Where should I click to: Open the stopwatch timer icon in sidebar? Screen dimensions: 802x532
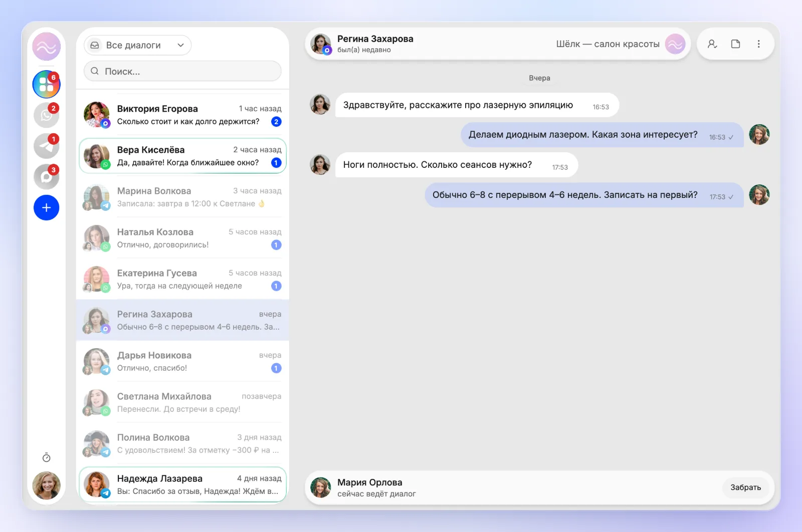click(46, 457)
